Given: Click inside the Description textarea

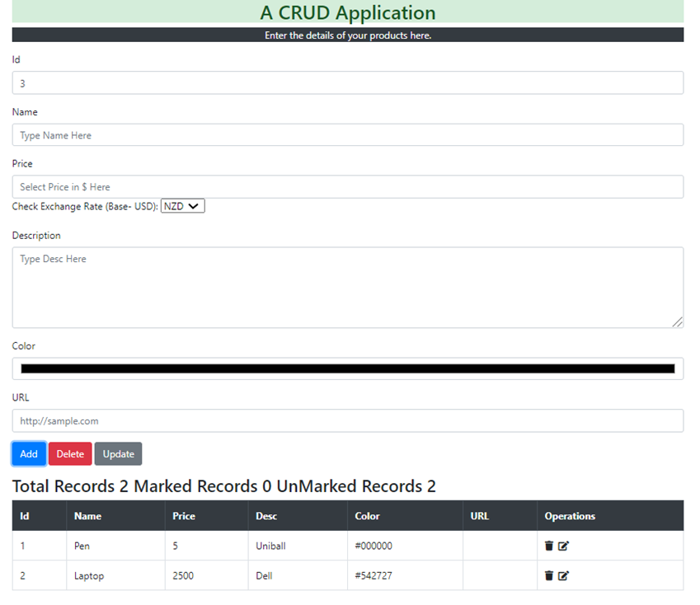Looking at the screenshot, I should [x=347, y=287].
